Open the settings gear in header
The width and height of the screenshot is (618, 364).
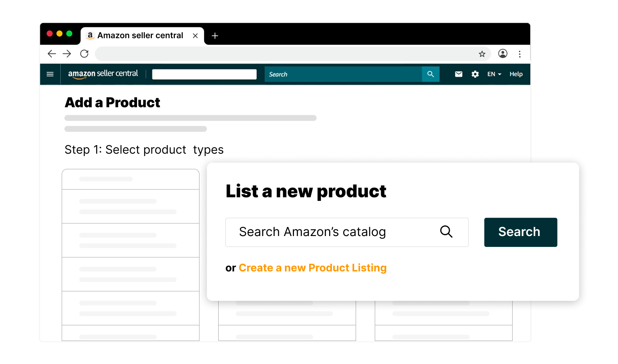[475, 74]
